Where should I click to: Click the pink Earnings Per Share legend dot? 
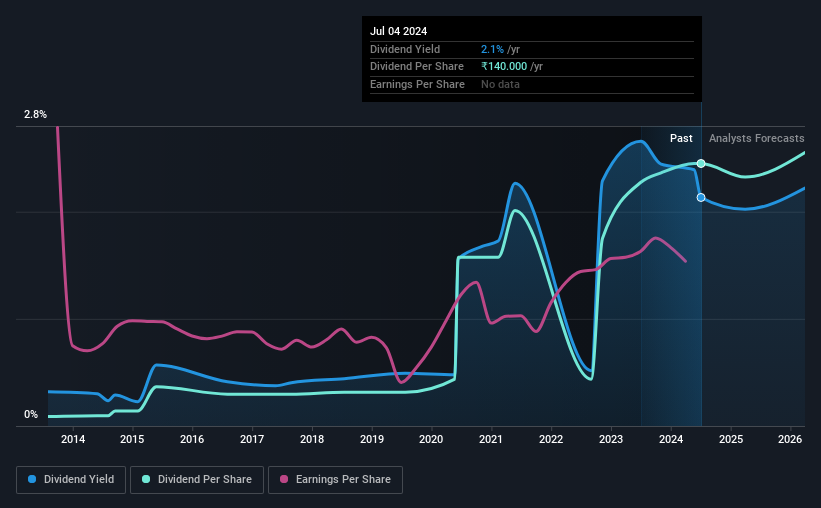[284, 480]
